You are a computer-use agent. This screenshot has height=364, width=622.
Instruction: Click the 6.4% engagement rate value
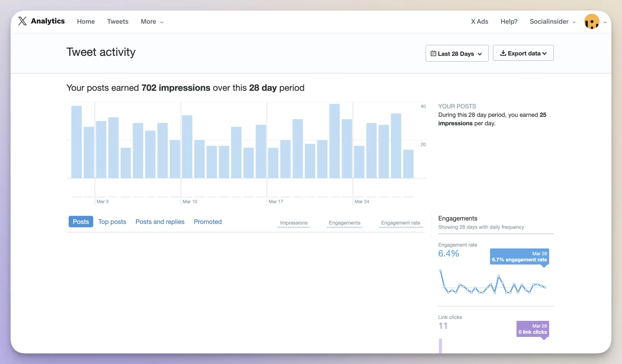448,253
